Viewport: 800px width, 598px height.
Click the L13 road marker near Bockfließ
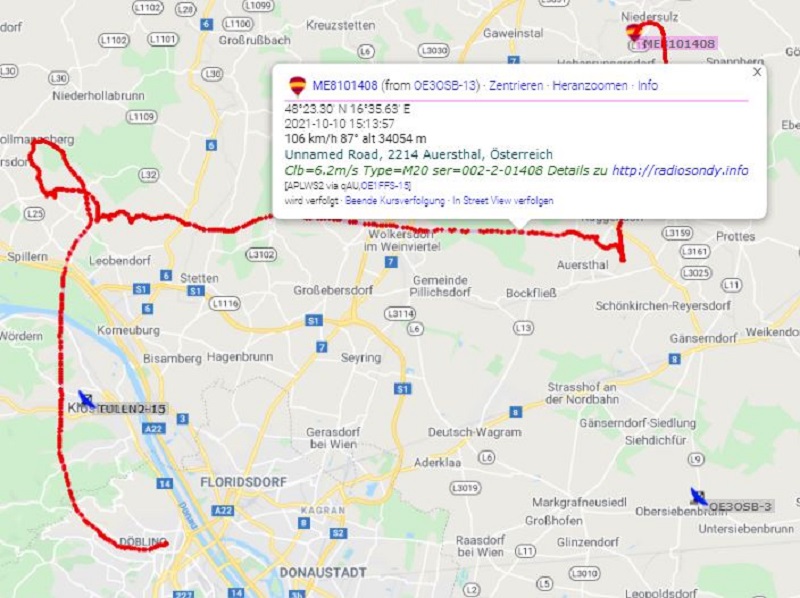pos(523,328)
